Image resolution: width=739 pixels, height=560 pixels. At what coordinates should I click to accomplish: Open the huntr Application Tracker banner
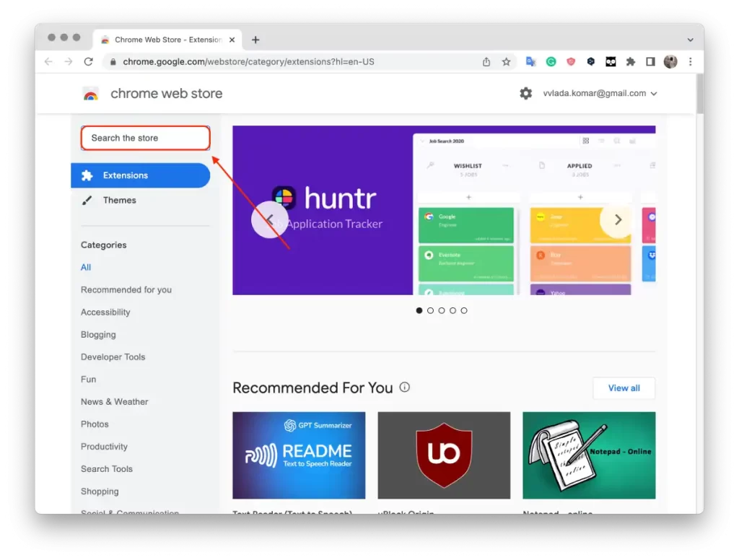click(x=444, y=210)
